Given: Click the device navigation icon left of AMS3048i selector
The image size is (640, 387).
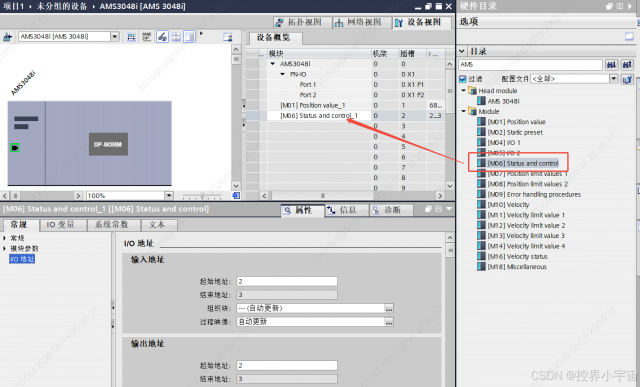Looking at the screenshot, I should (7, 37).
